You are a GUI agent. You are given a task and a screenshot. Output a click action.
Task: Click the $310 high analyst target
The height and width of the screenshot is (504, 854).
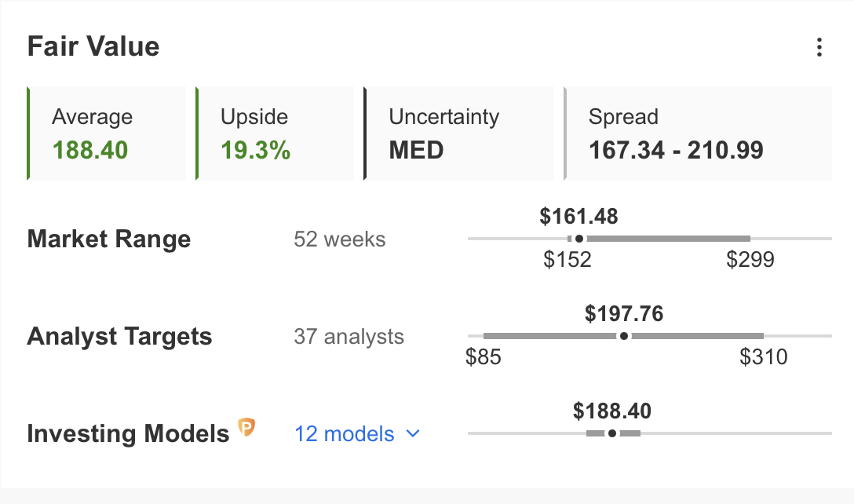[x=763, y=357]
